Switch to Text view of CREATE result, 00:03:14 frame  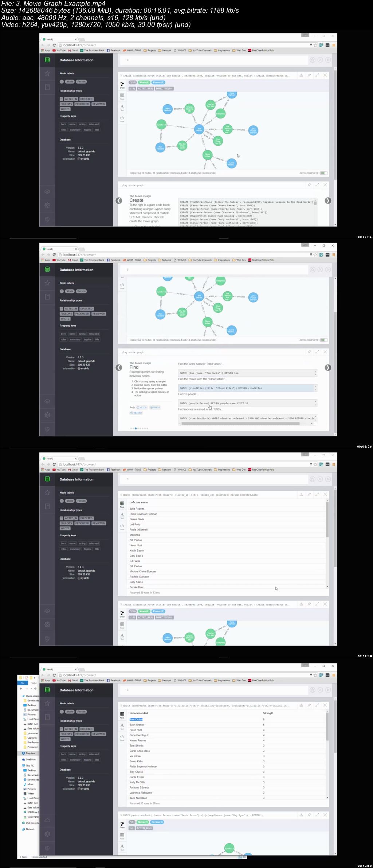(x=122, y=108)
